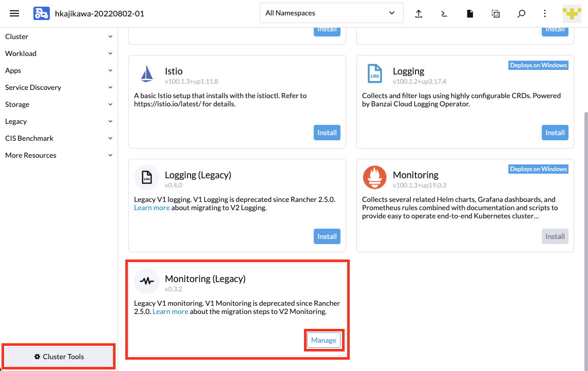Click Monitoring Deploys on Windows badge

point(538,169)
